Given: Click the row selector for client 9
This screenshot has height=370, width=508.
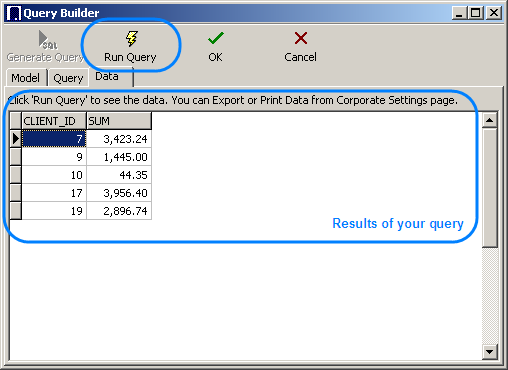Looking at the screenshot, I should pyautogui.click(x=16, y=157).
